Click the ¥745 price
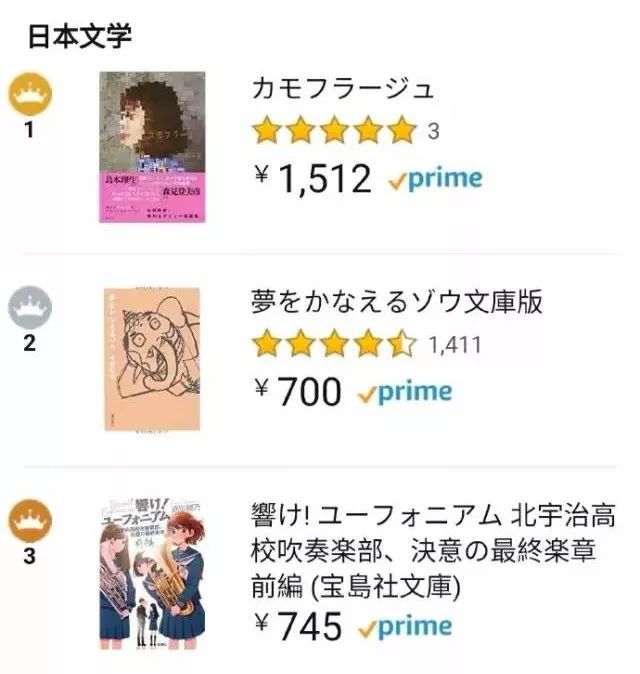The width and height of the screenshot is (640, 674). [298, 627]
